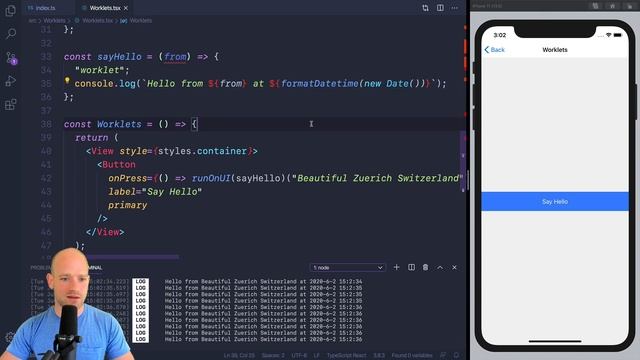Click styles.container in the View tag
This screenshot has width=640, height=360.
(202, 151)
